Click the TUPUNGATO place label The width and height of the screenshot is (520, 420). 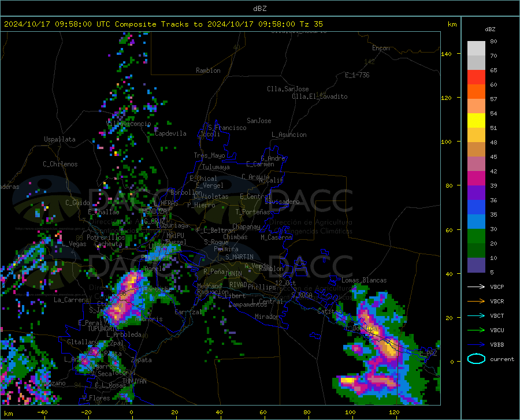tap(103, 329)
